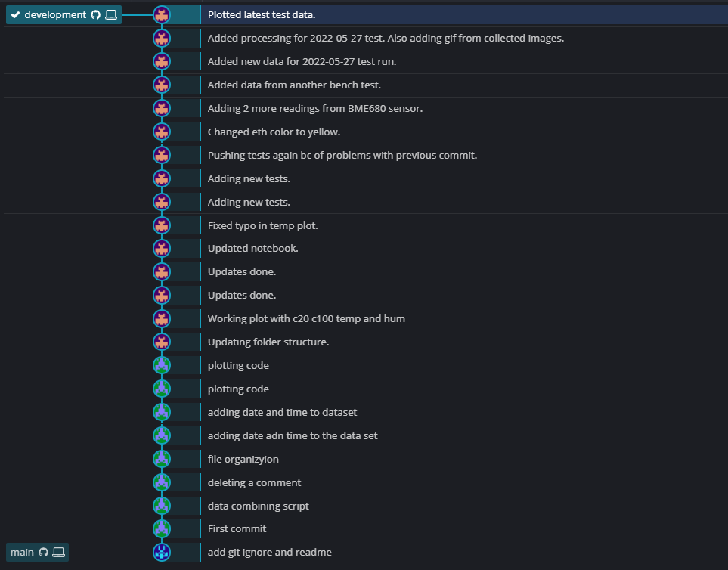The width and height of the screenshot is (728, 570).
Task: Select the commit 'deleting a comment'
Action: 255,482
